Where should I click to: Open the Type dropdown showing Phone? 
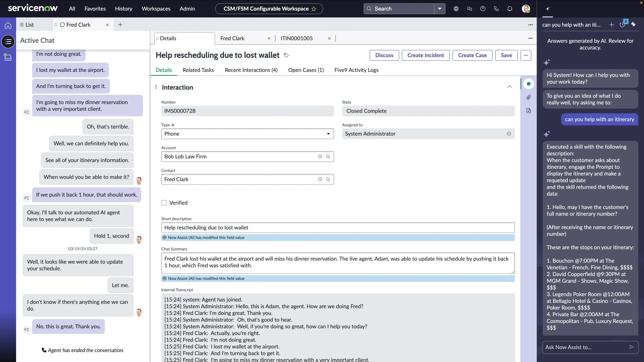tap(328, 134)
